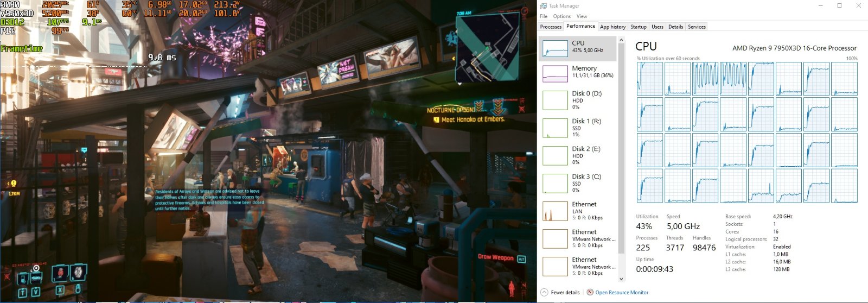
Task: Click the Base speed value 4,20 GHz
Action: coord(783,216)
